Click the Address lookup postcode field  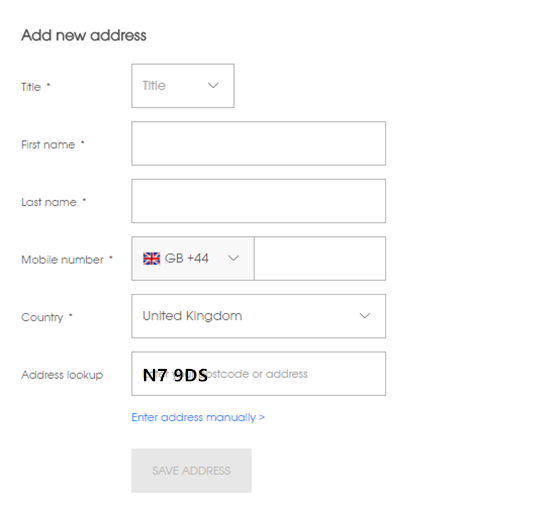(x=259, y=374)
